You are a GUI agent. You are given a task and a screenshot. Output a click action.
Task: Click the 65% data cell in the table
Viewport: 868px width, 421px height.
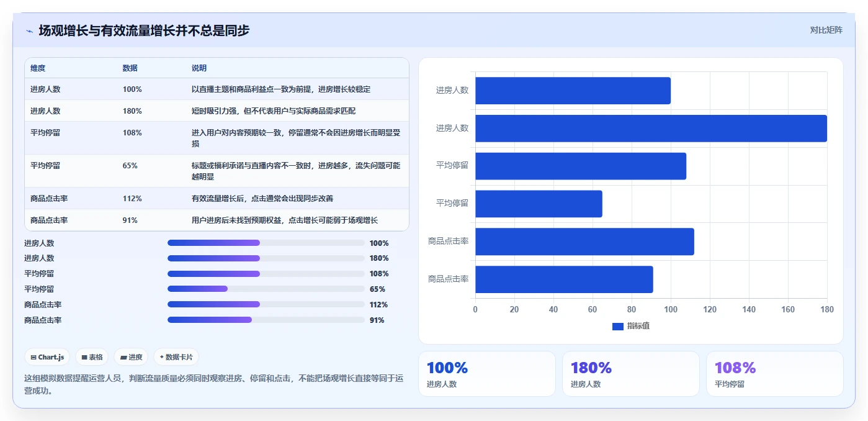(130, 166)
